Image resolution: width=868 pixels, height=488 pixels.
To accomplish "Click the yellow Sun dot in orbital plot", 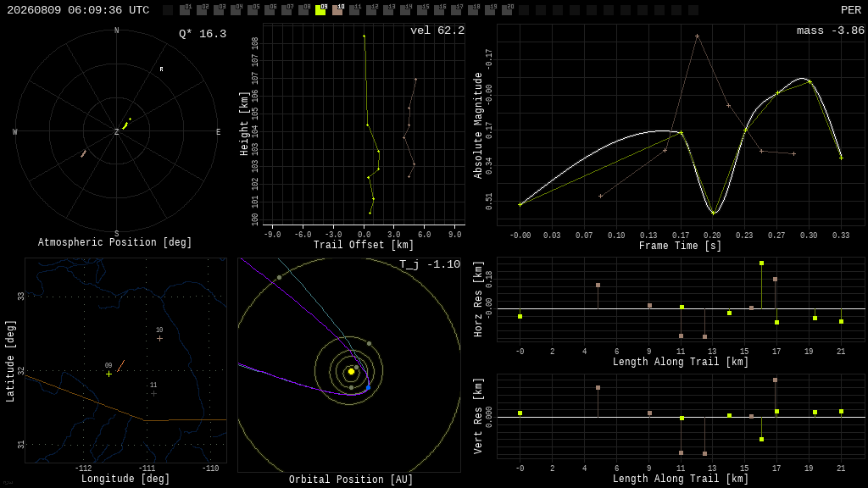I will [x=351, y=371].
